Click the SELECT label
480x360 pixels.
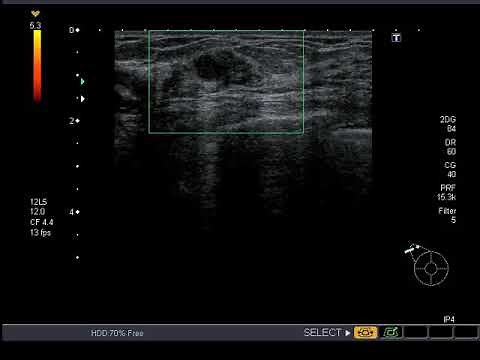(322, 332)
